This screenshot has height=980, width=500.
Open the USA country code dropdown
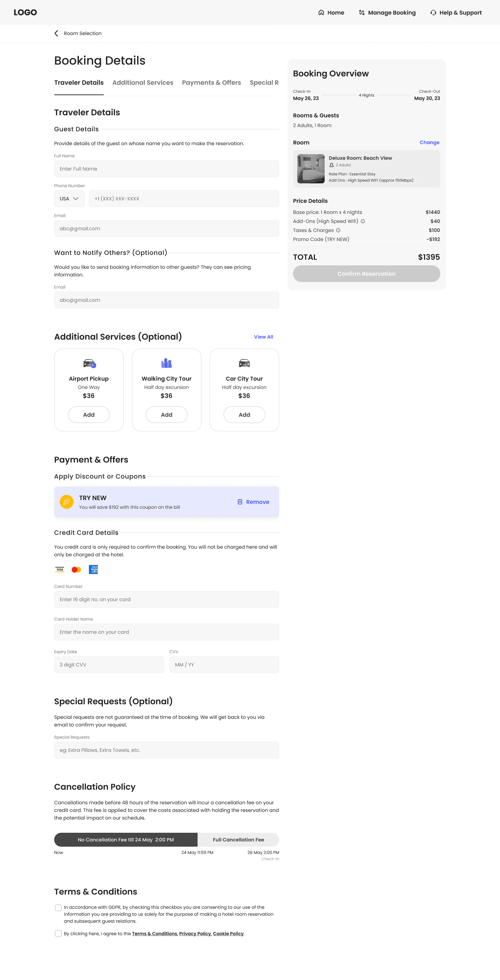(x=69, y=199)
